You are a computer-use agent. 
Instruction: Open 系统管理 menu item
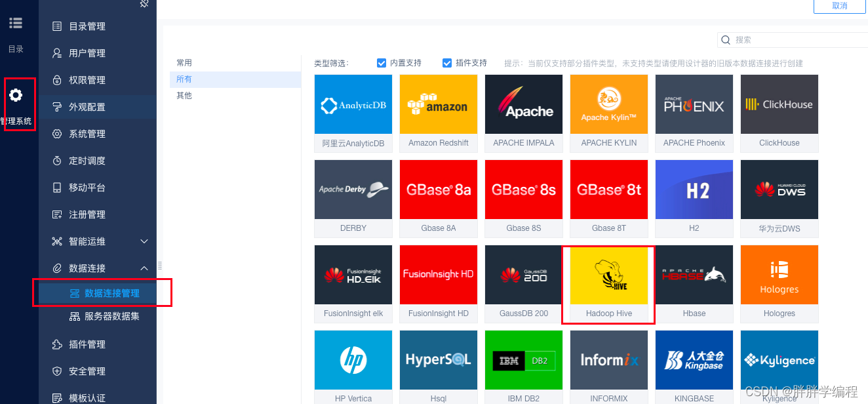98,134
